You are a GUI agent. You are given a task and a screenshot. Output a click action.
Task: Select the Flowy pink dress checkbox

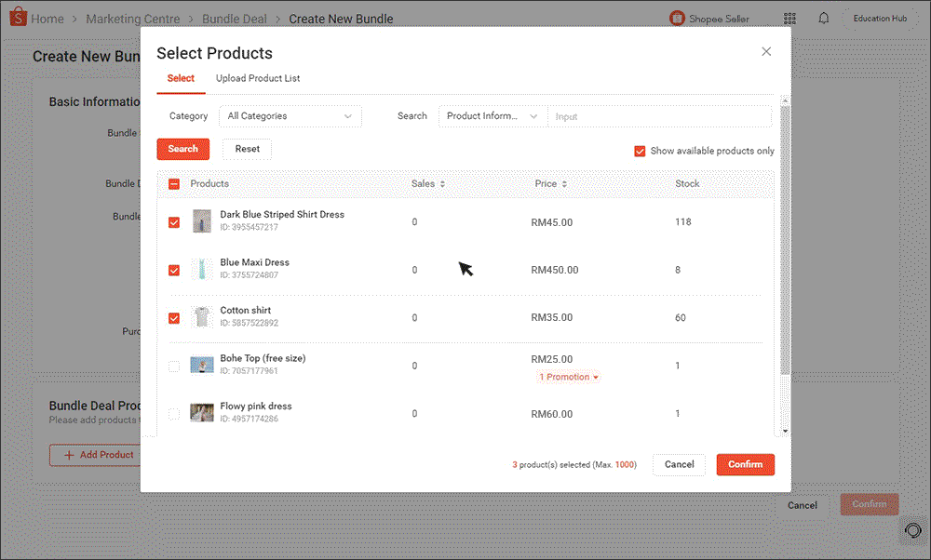173,413
